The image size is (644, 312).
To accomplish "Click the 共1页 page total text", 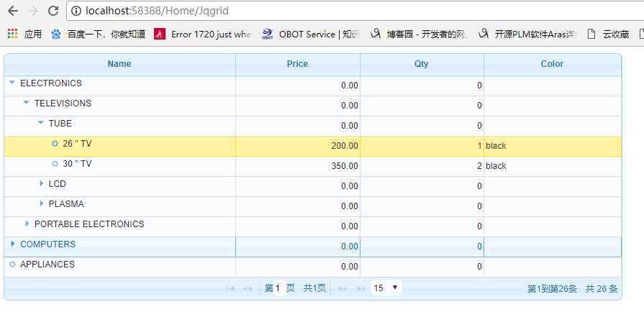I will (x=314, y=288).
